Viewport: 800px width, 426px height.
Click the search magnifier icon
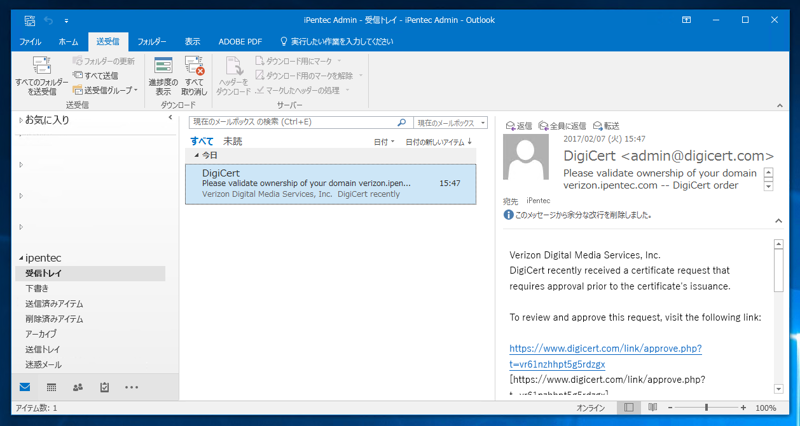(402, 122)
